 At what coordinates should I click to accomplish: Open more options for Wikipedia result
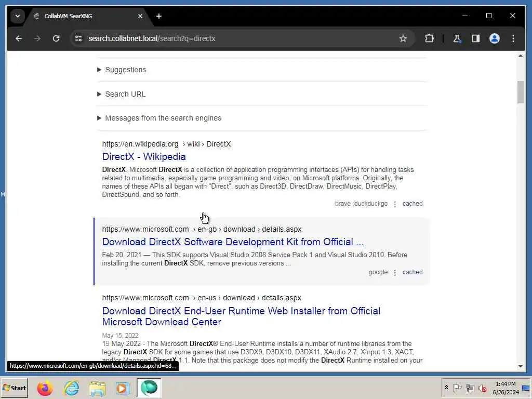[x=395, y=204]
